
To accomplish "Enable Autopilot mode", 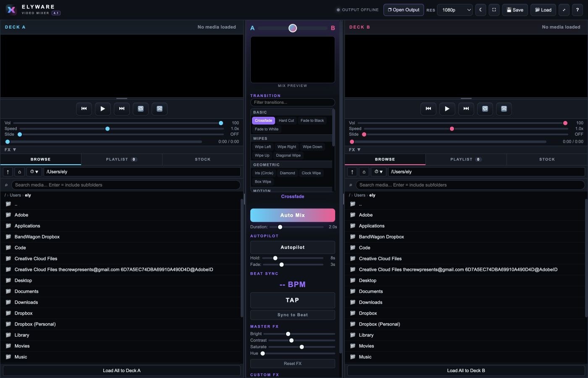I will tap(293, 247).
